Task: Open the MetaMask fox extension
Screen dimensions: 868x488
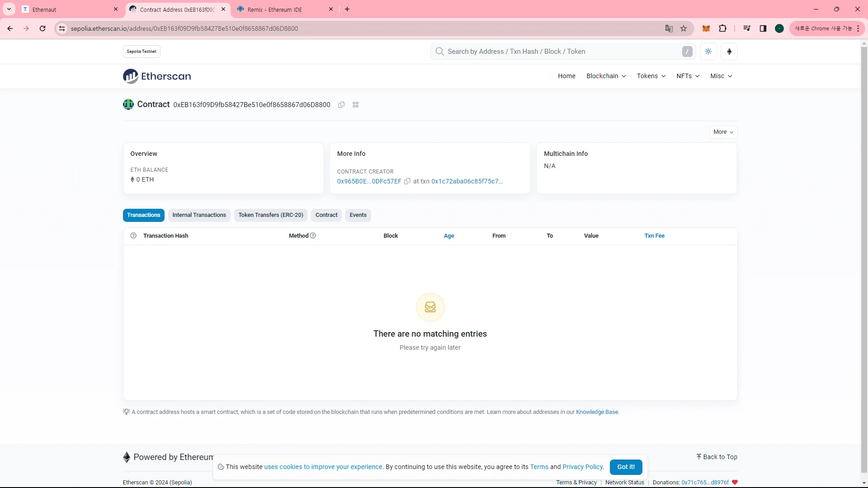Action: (706, 28)
